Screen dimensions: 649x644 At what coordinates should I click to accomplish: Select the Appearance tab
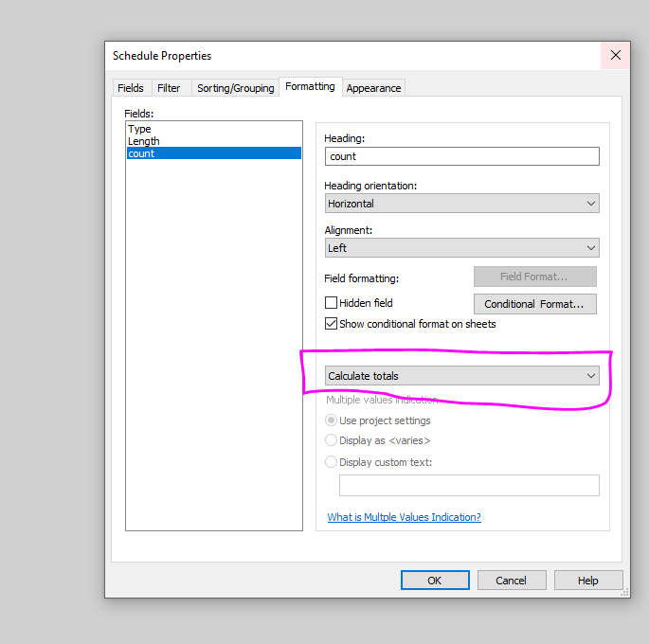pos(373,88)
